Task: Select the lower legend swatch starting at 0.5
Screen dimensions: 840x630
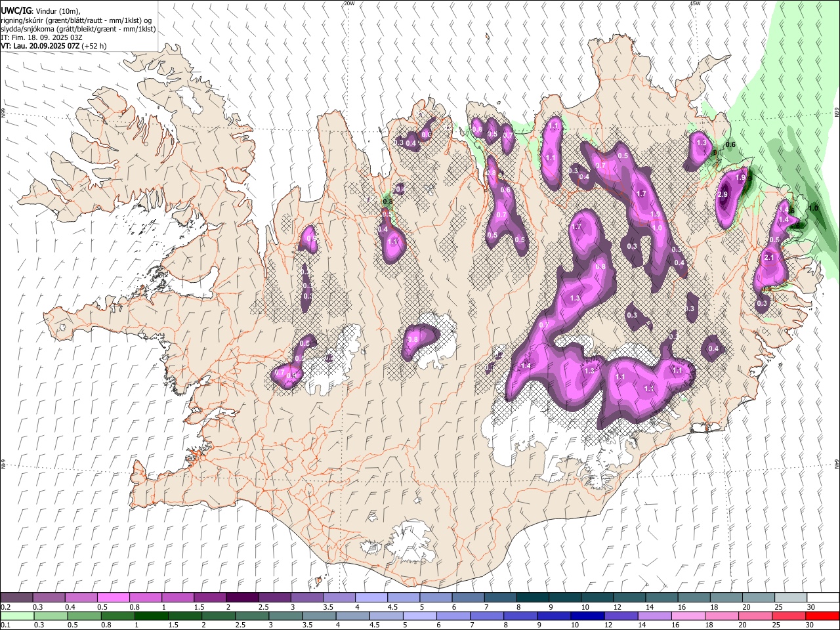Action: (84, 616)
